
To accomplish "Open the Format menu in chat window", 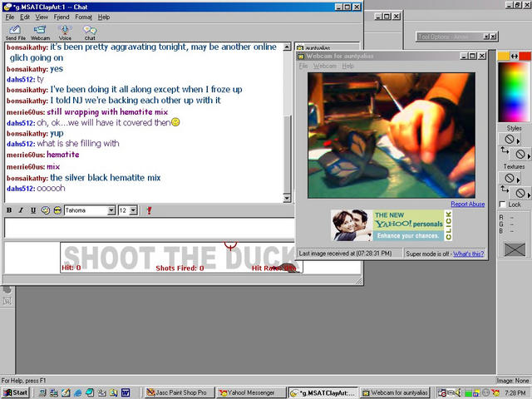I will click(83, 17).
